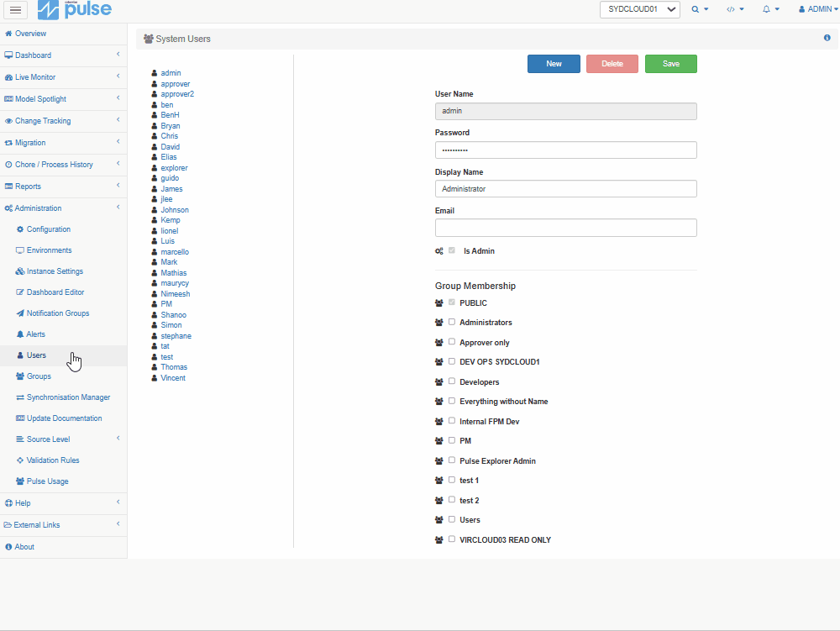
Task: Select Users in the Administration menu
Action: click(63, 355)
